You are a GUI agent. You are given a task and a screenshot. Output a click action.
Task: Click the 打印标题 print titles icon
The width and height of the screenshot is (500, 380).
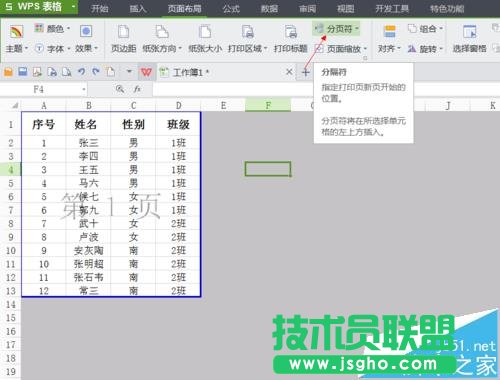pyautogui.click(x=290, y=32)
